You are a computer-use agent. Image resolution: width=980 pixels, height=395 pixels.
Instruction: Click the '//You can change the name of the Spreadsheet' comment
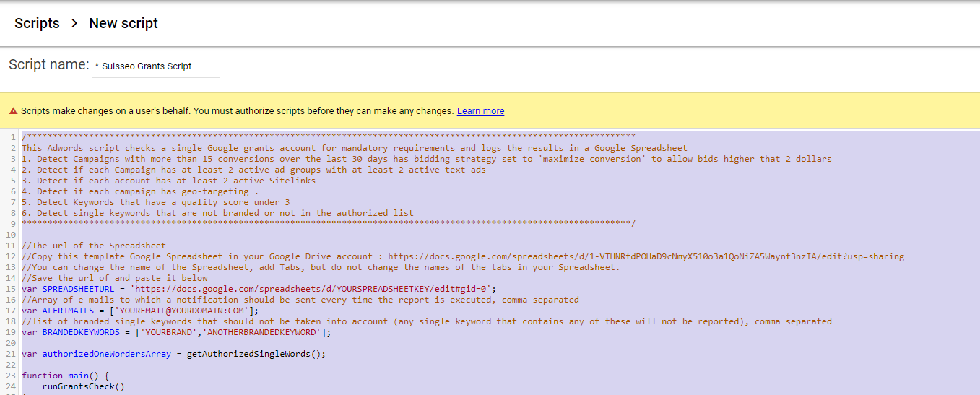pos(321,267)
